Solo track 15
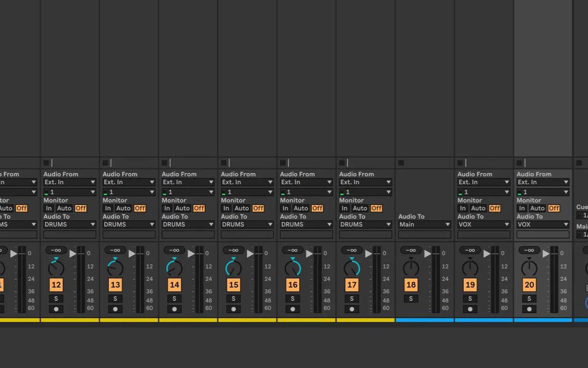Viewport: 588px width, 368px height. click(234, 299)
